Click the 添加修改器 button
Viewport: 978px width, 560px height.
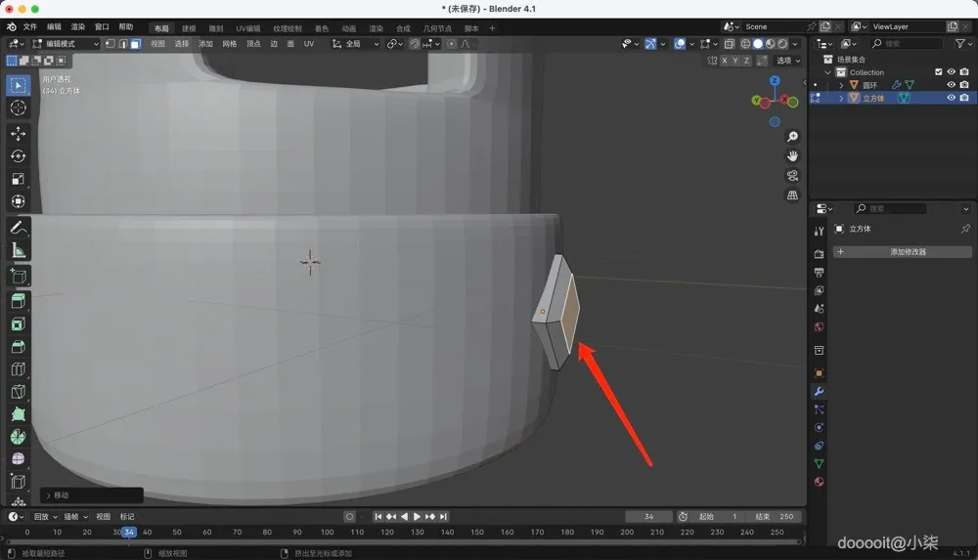(x=907, y=252)
